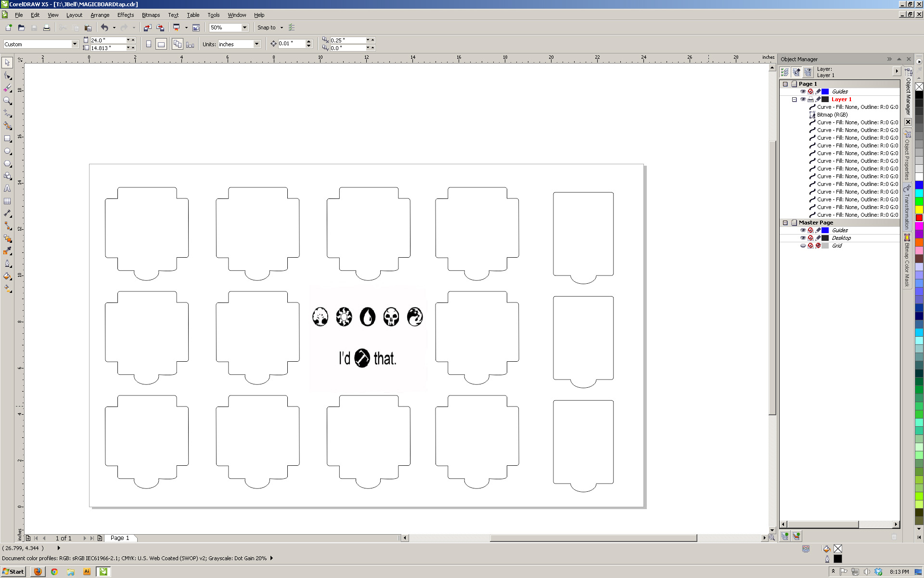Select the Bitmap (RGB) object in list
This screenshot has height=578, width=924.
832,115
